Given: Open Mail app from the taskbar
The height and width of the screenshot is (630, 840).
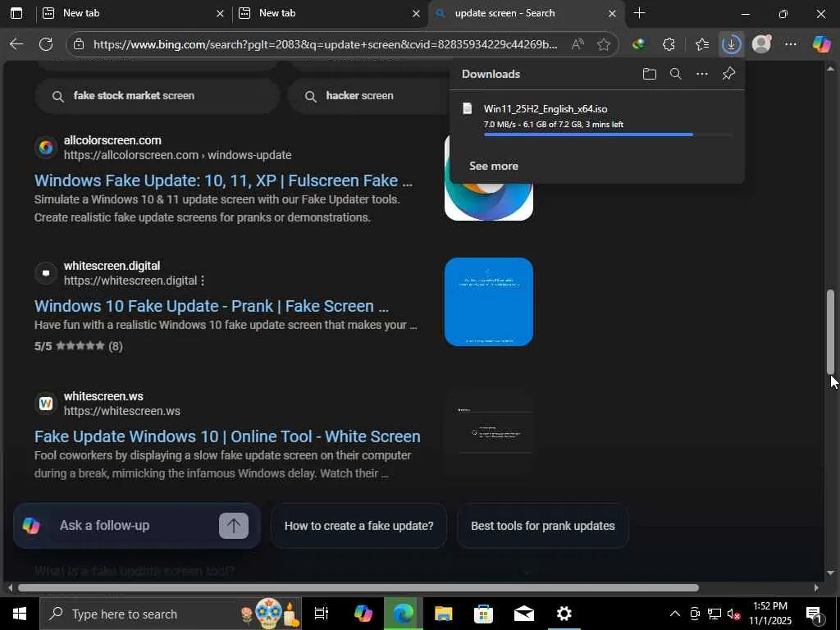Looking at the screenshot, I should coord(523,614).
